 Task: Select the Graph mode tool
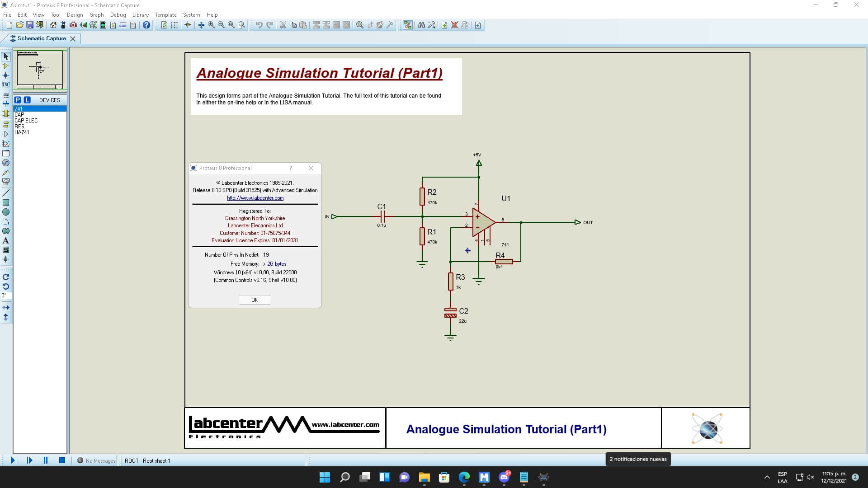point(6,144)
